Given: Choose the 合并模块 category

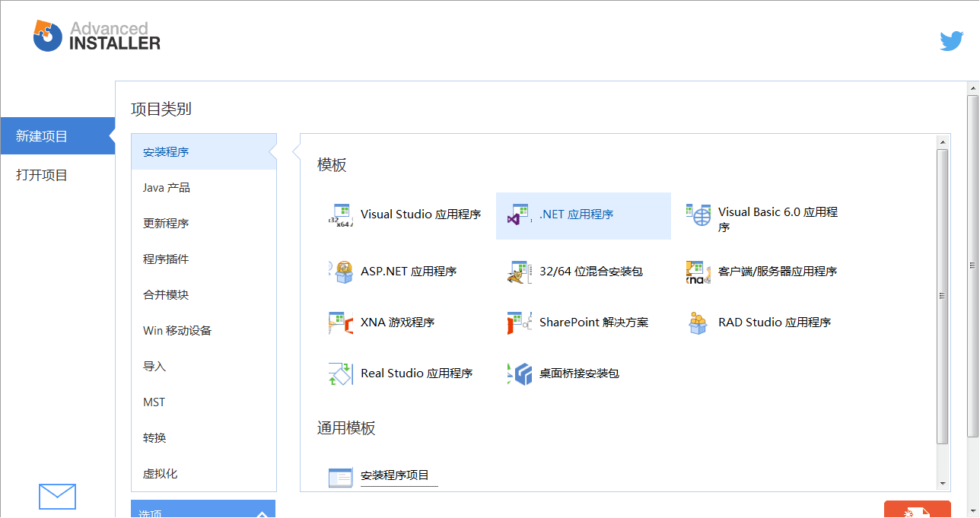Looking at the screenshot, I should [204, 295].
